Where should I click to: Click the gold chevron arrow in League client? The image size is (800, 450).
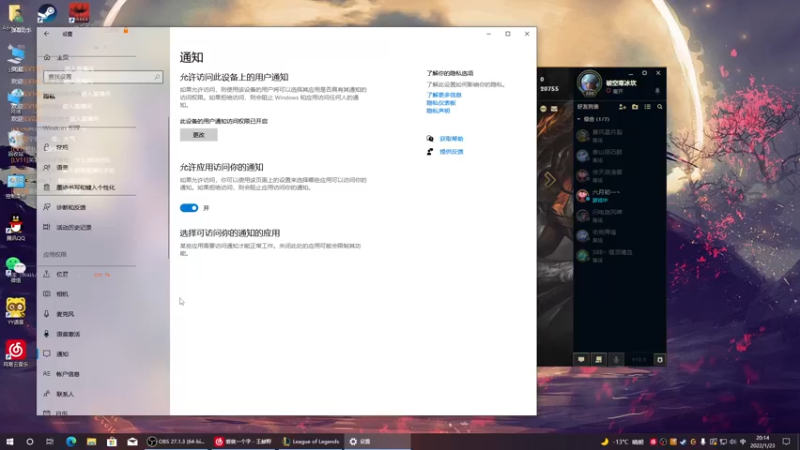(549, 180)
